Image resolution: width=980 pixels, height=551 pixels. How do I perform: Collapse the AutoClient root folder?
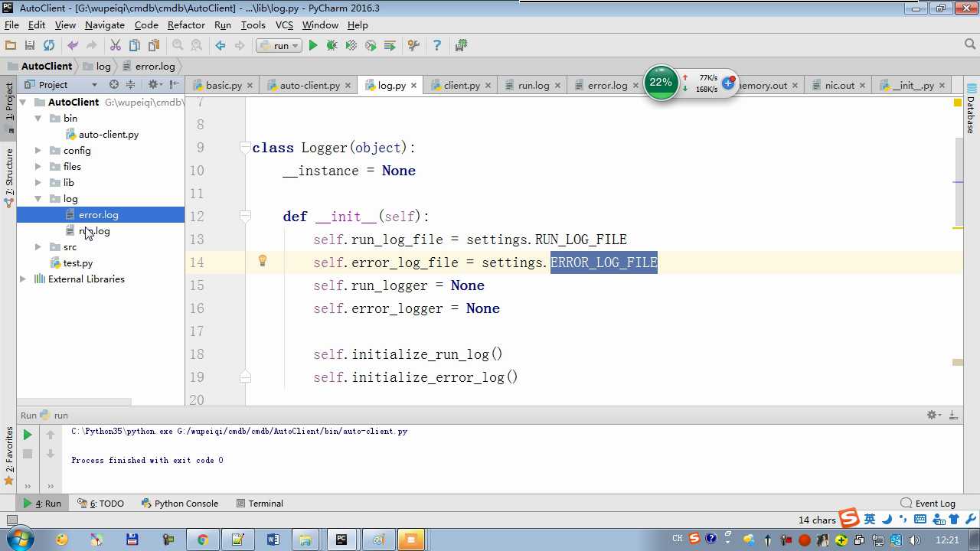pyautogui.click(x=23, y=102)
